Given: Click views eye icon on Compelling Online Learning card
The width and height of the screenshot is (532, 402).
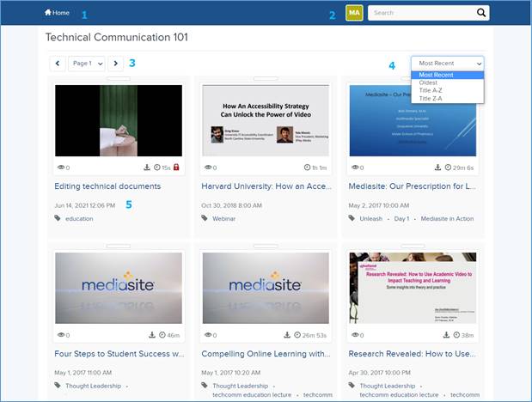Looking at the screenshot, I should (208, 335).
